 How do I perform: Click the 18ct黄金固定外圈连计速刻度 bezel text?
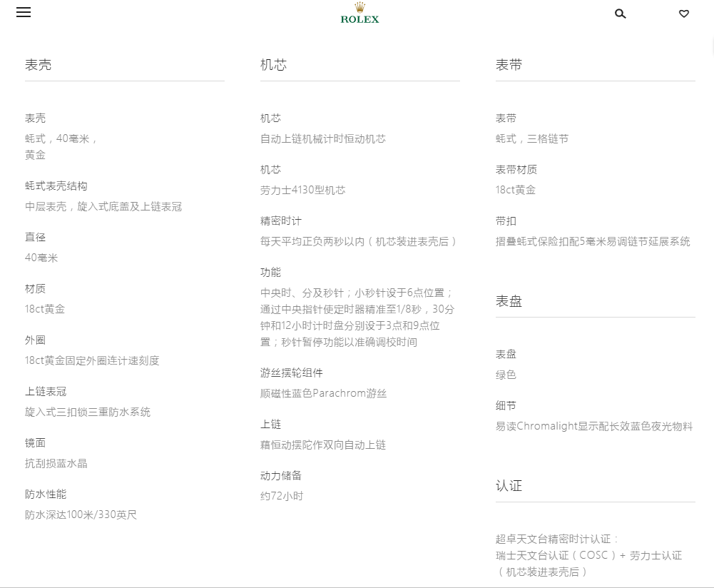tap(92, 360)
